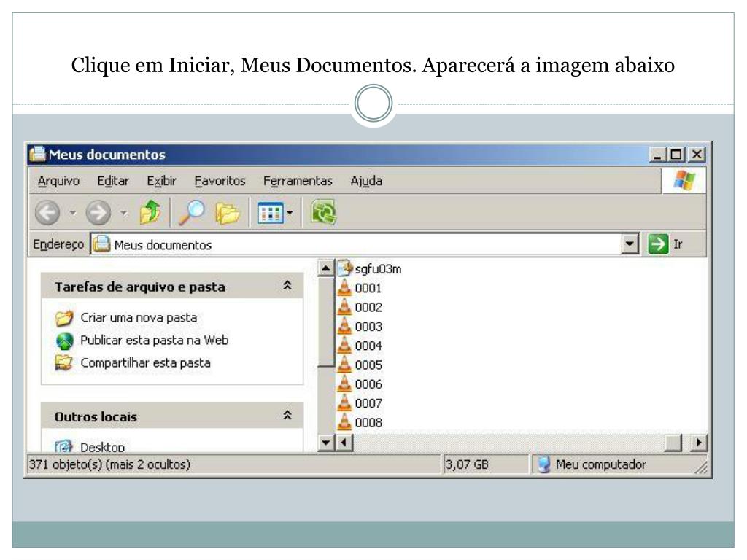Click the Forward navigation arrow
Viewport: 747px width, 560px height.
tap(98, 212)
